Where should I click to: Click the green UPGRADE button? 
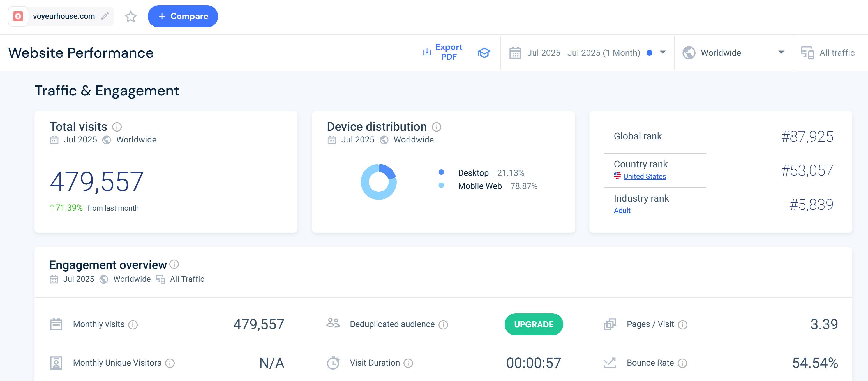click(x=534, y=324)
